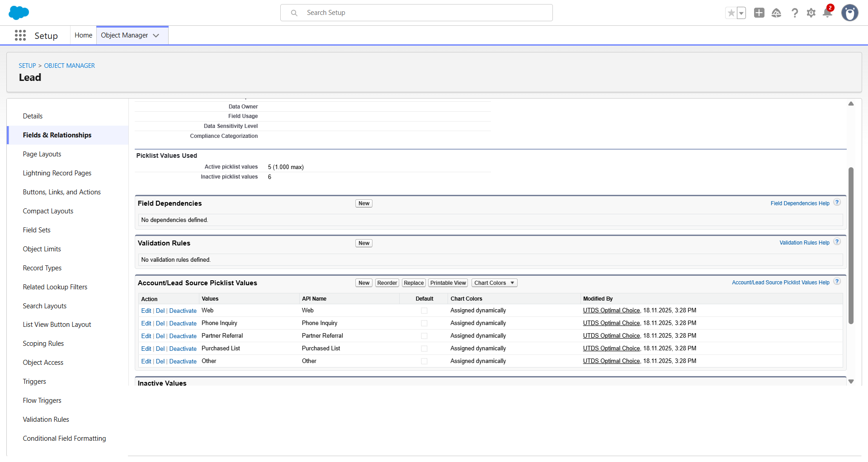The height and width of the screenshot is (462, 868).
Task: Click the Picklist Values help question icon
Action: coord(837,282)
